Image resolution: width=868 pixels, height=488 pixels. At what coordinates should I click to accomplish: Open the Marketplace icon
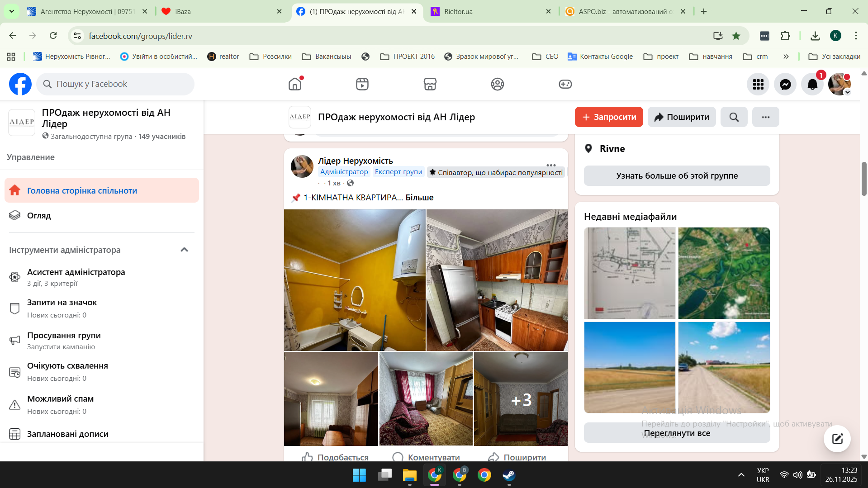430,84
